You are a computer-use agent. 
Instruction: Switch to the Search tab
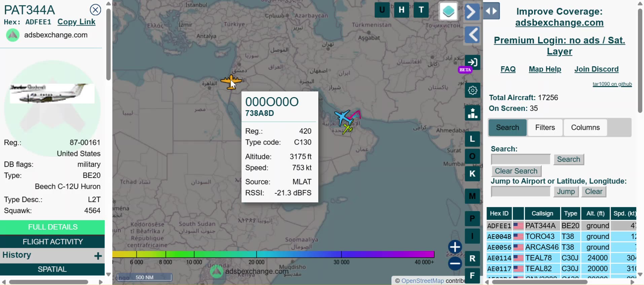[507, 127]
